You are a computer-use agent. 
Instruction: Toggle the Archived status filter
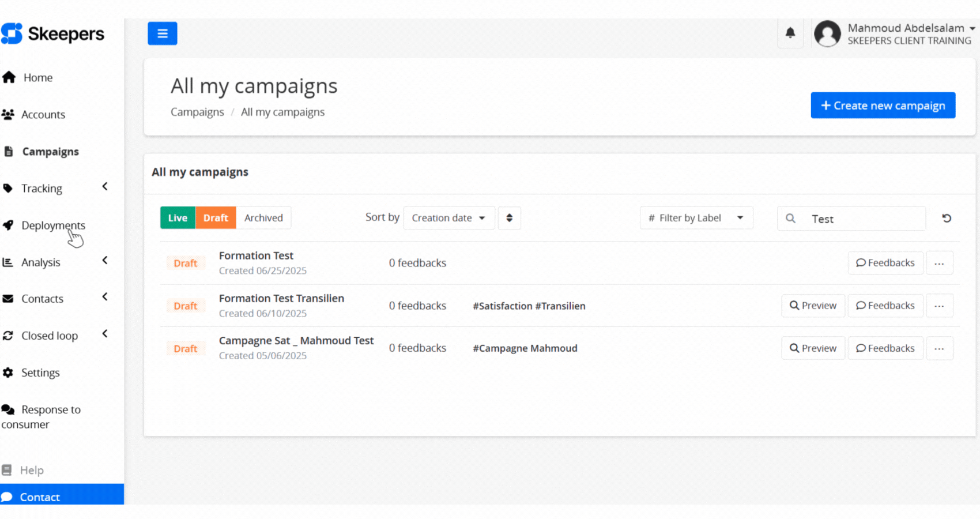[263, 218]
